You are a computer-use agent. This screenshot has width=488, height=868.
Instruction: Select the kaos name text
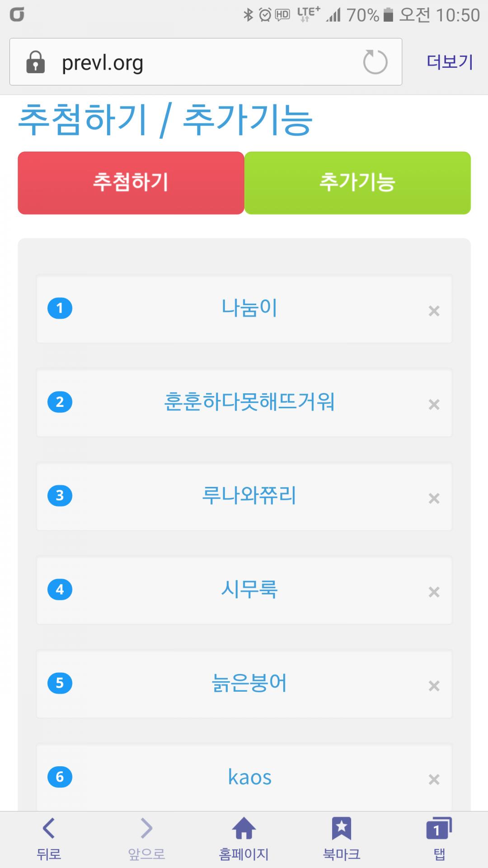[249, 777]
